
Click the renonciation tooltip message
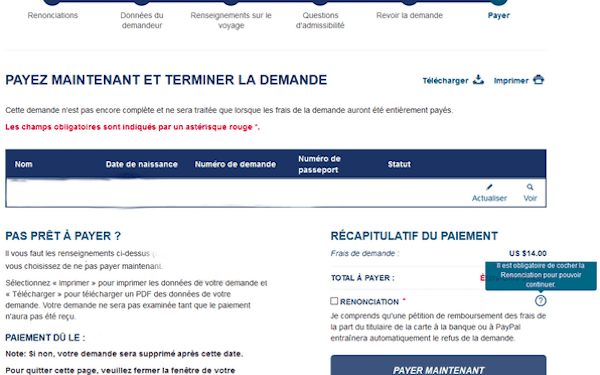point(541,275)
